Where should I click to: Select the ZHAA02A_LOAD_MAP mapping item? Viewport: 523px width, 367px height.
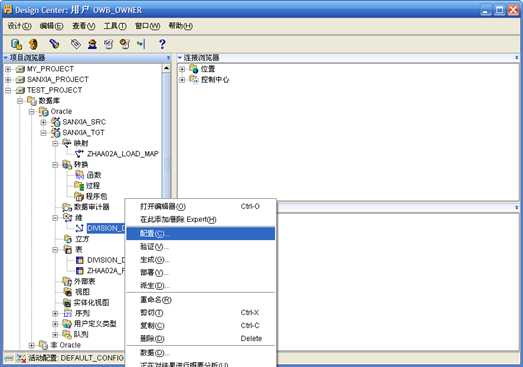122,154
